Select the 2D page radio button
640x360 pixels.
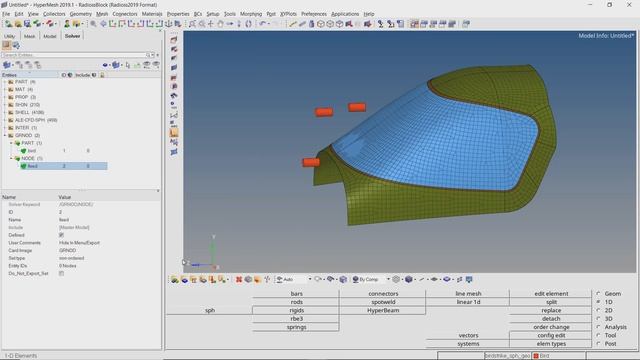tap(598, 310)
